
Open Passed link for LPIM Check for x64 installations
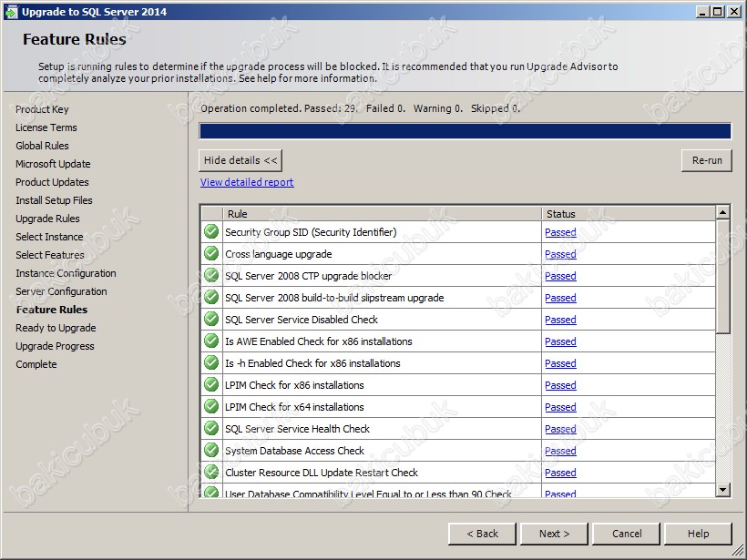[560, 408]
